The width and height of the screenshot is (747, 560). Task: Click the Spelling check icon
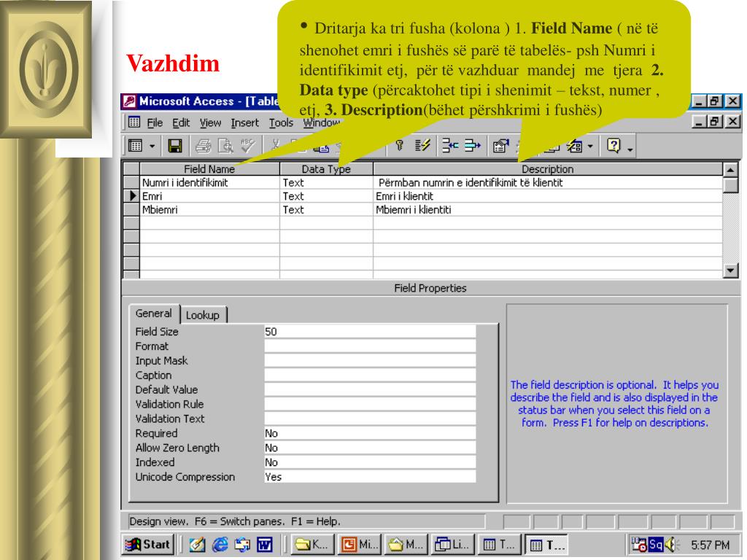(x=247, y=146)
